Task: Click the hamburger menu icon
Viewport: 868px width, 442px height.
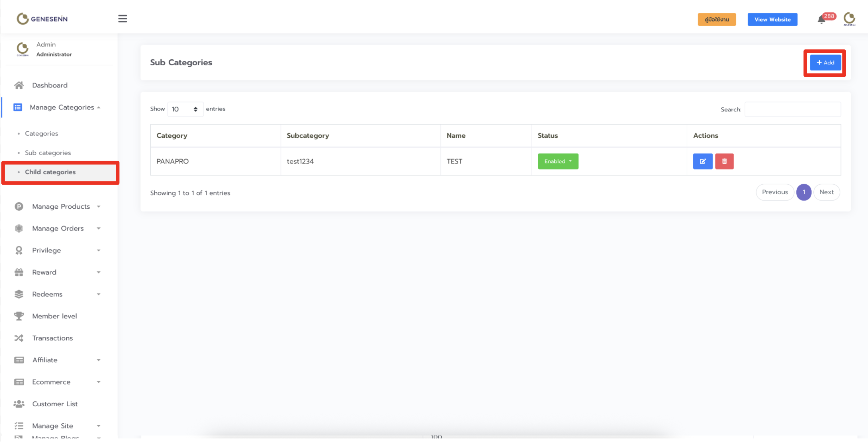Action: [122, 19]
